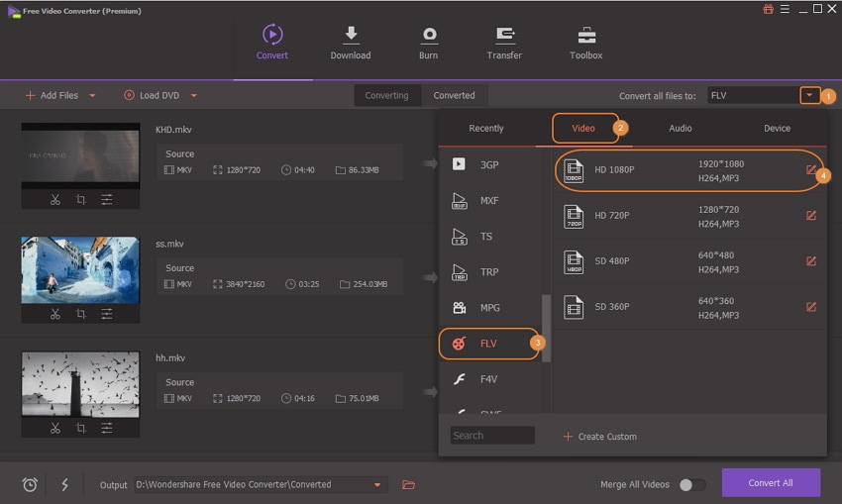This screenshot has width=842, height=504.
Task: Click the gift icon in title bar
Action: point(769,9)
